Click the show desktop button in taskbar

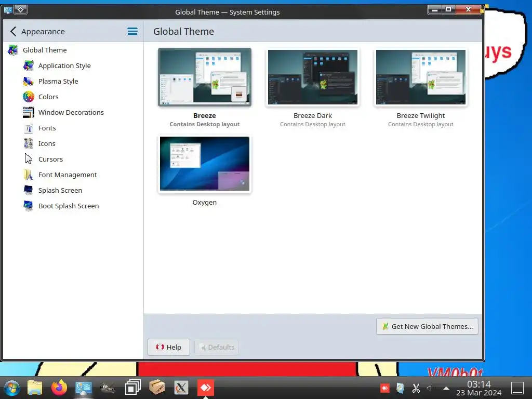pos(517,388)
